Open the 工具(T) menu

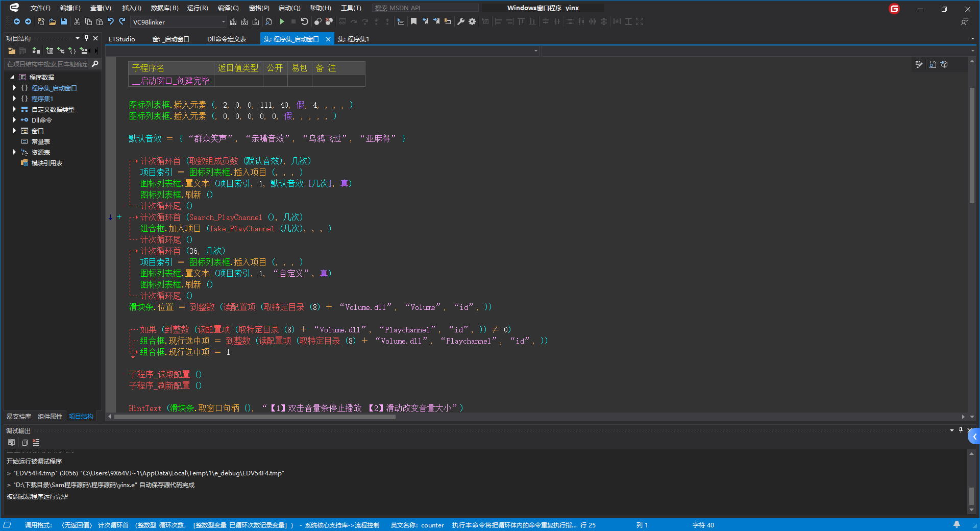click(x=351, y=8)
